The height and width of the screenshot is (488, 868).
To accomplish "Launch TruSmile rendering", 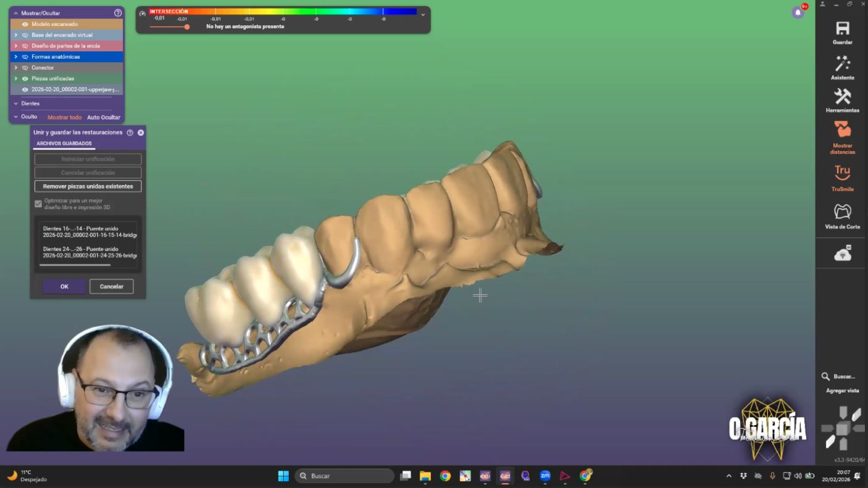I will (842, 173).
